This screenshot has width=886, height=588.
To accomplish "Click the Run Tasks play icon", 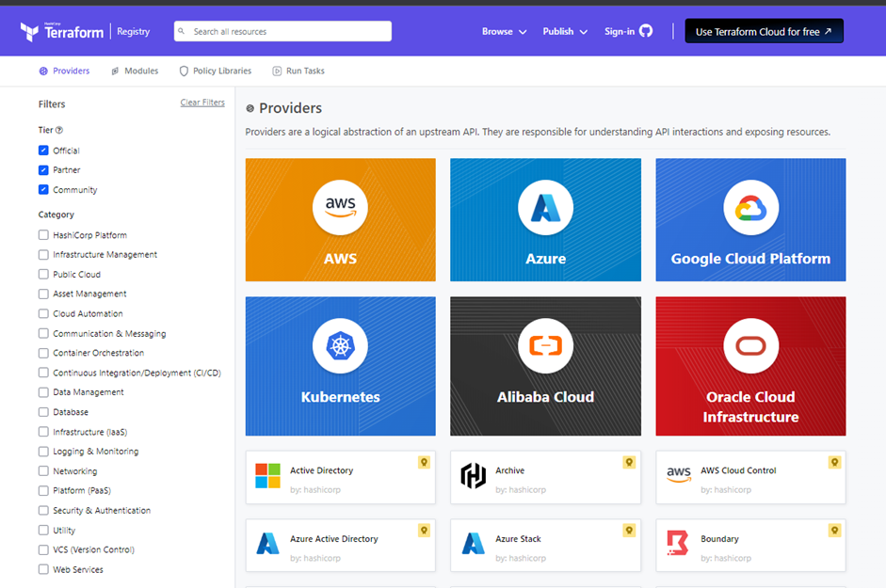I will coord(277,72).
